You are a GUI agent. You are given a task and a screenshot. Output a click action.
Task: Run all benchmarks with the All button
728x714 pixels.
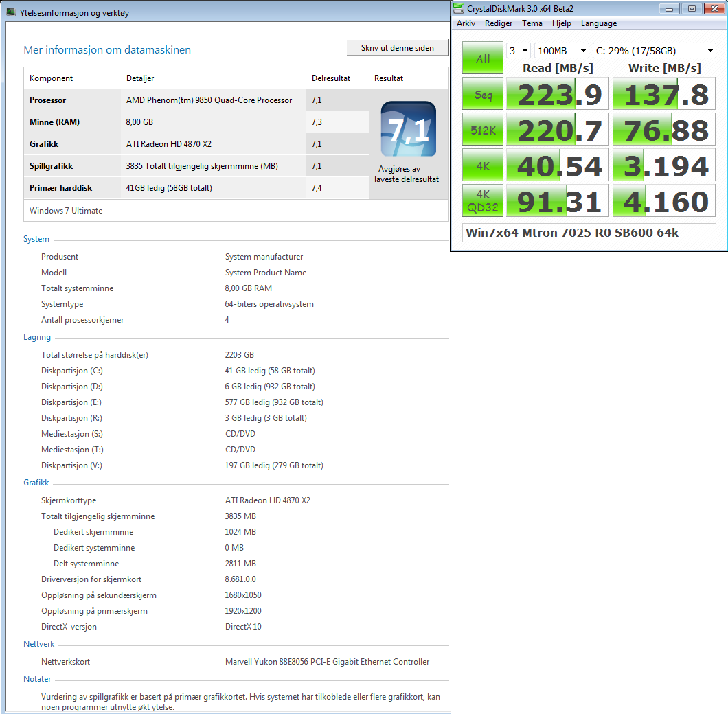[x=483, y=58]
